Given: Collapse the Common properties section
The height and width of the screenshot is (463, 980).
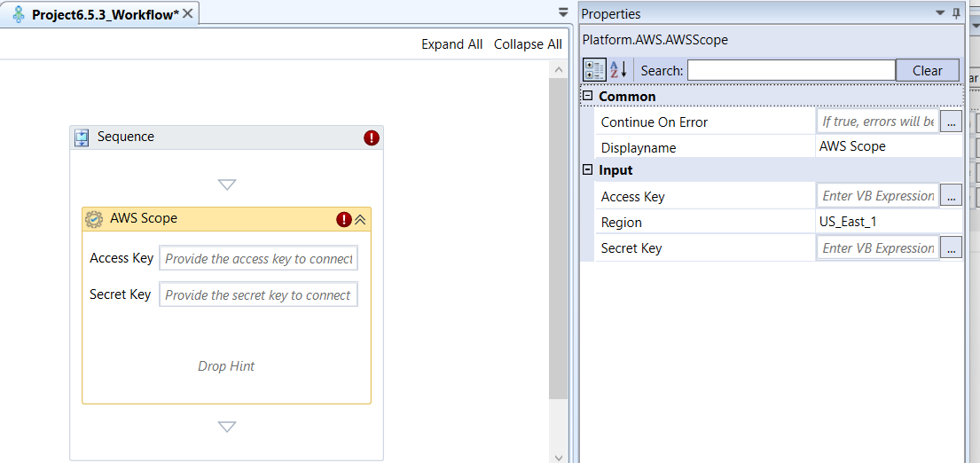Looking at the screenshot, I should click(587, 96).
